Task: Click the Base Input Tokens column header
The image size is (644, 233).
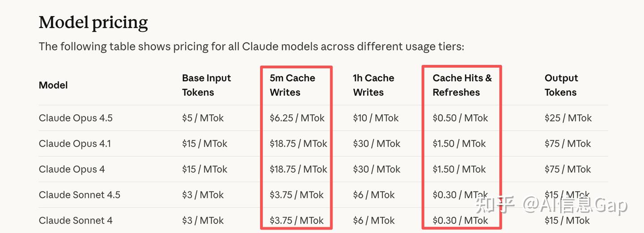Action: click(x=206, y=85)
